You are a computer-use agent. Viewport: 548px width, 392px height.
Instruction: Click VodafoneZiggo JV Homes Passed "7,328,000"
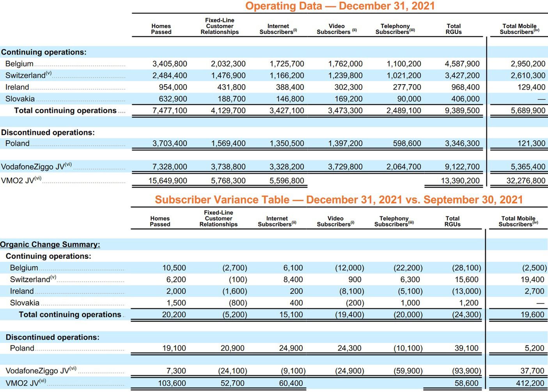point(170,166)
